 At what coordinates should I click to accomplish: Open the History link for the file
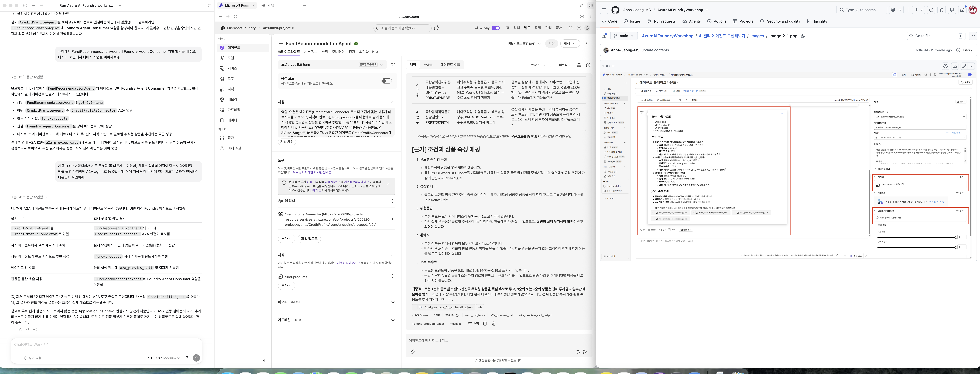(964, 50)
